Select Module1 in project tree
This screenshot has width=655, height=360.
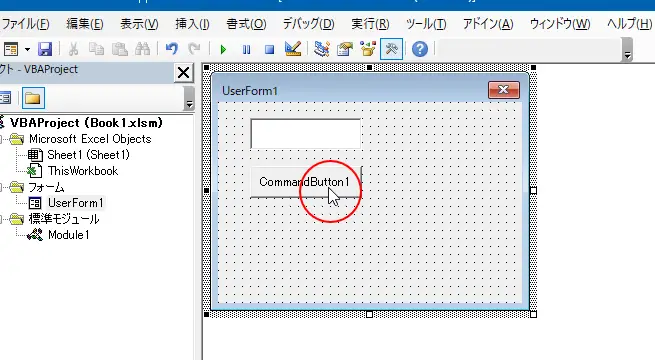[69, 235]
